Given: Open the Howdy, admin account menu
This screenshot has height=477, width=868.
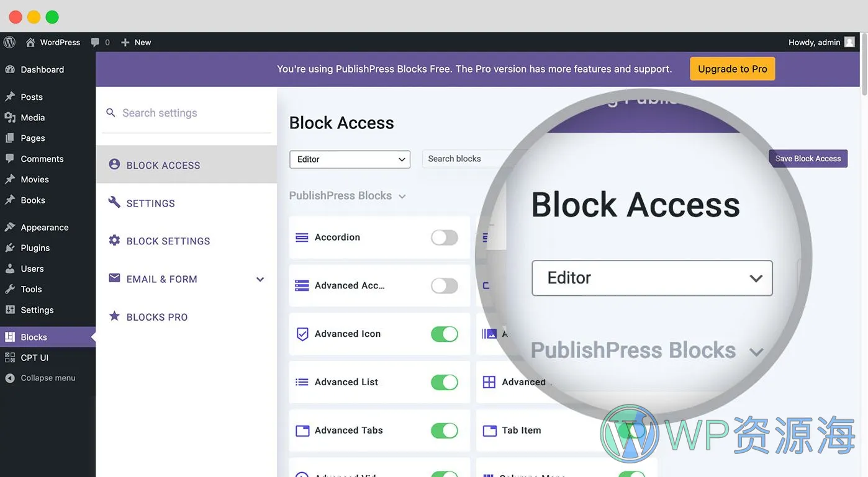Looking at the screenshot, I should tap(821, 42).
